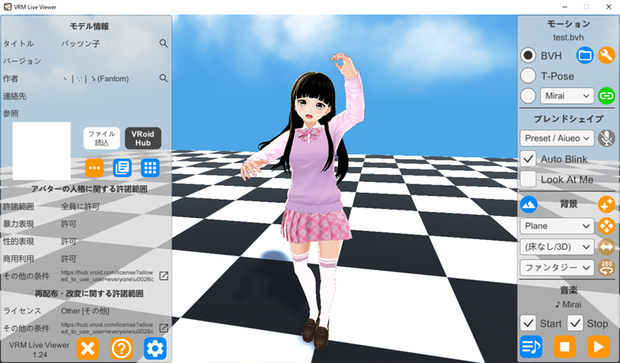Select the T-Pose radio button
This screenshot has width=620, height=363.
pos(528,76)
